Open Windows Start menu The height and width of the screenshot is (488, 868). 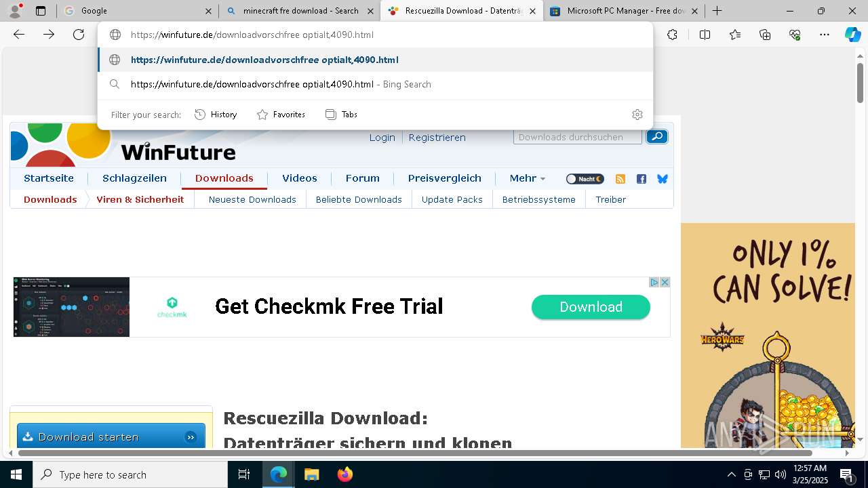[x=16, y=474]
